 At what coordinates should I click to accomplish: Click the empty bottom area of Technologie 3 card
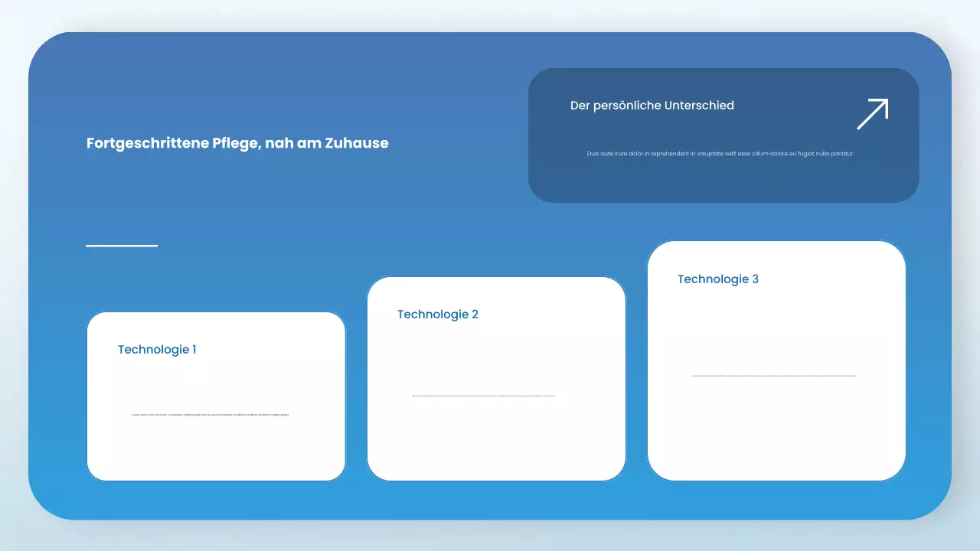(776, 436)
